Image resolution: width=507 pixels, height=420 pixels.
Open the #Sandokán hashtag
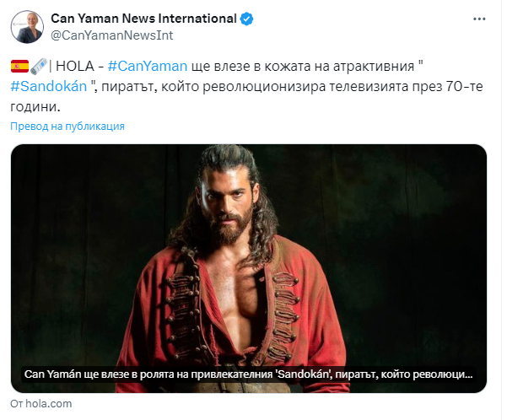(49, 86)
